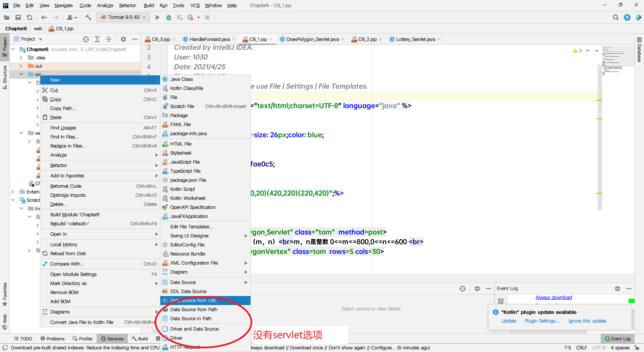The width and height of the screenshot is (644, 352).
Task: Close the C6_3.jsp tab
Action: (x=174, y=40)
